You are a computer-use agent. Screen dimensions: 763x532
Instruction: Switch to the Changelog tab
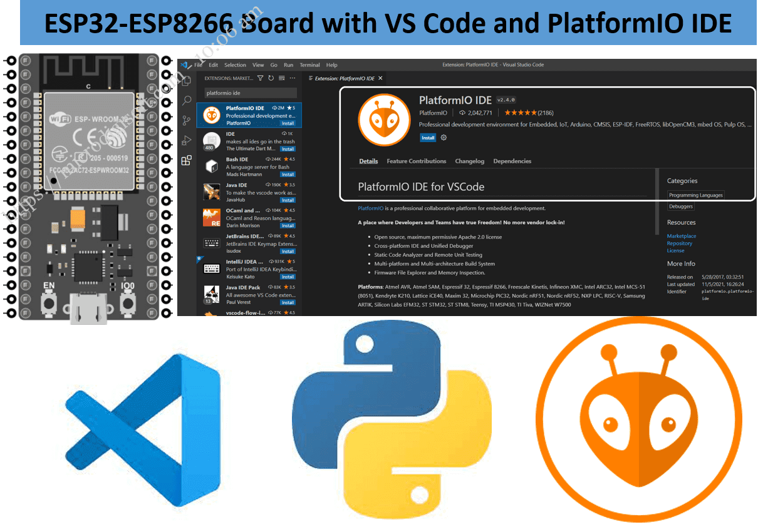[469, 161]
